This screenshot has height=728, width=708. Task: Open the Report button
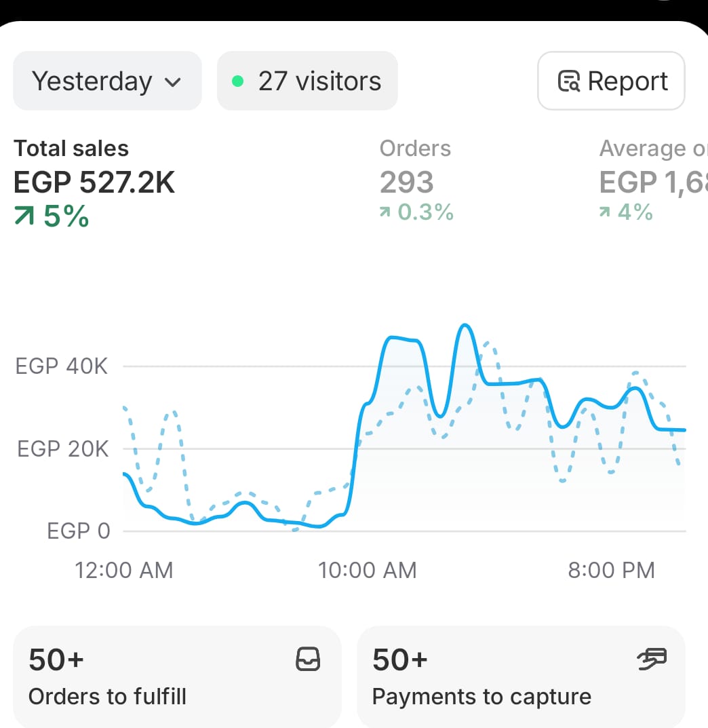pos(611,81)
